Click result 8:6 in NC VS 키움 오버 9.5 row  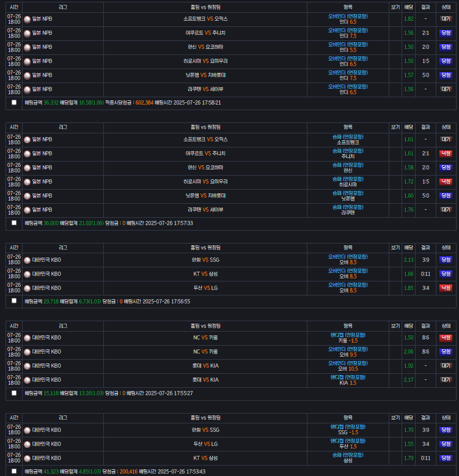click(425, 352)
